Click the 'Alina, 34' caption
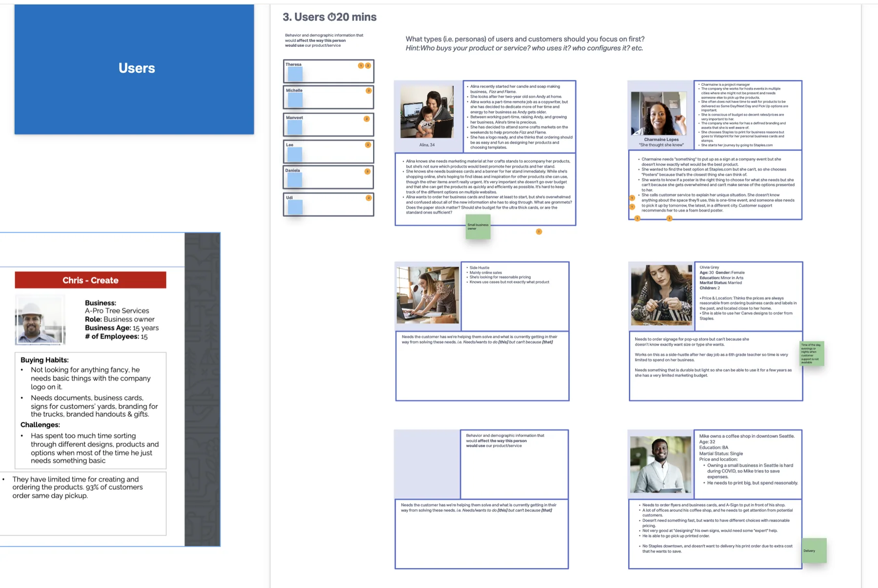Viewport: 878px width, 588px height. [427, 145]
